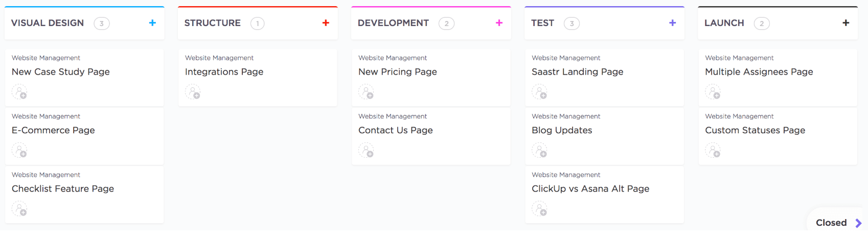Image resolution: width=868 pixels, height=238 pixels.
Task: Open Saastr Landing Page task
Action: pos(577,72)
